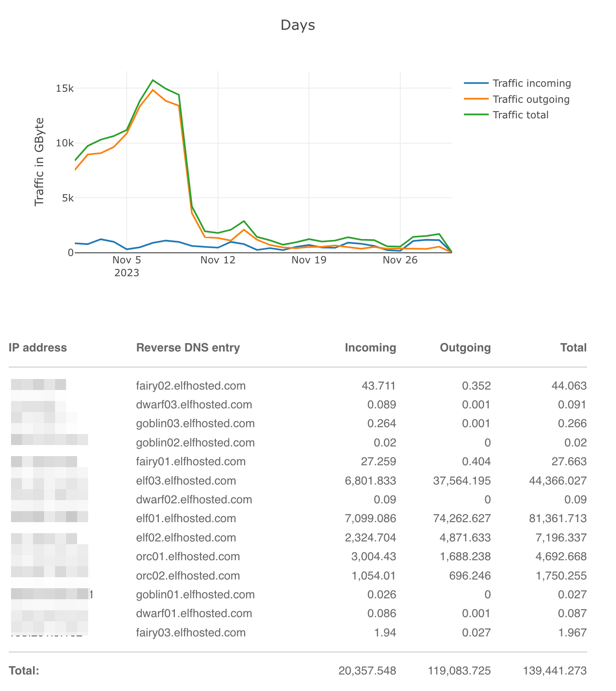Click the green traffic total peak point

tap(153, 80)
